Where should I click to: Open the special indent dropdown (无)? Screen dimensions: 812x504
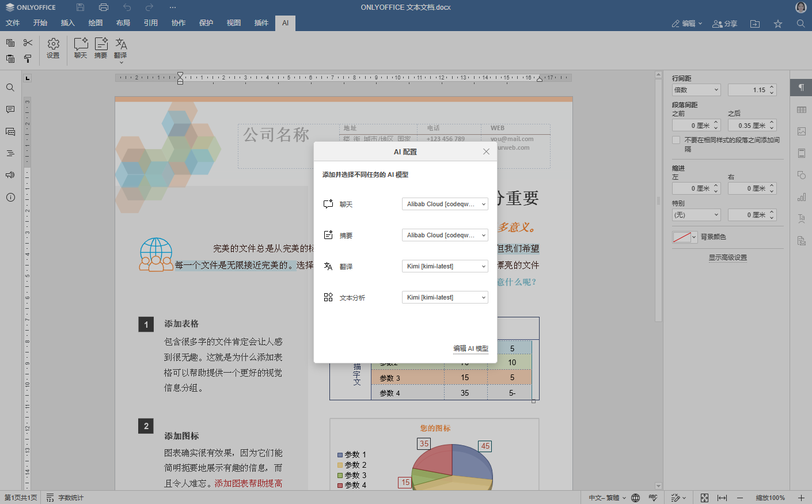pyautogui.click(x=696, y=215)
